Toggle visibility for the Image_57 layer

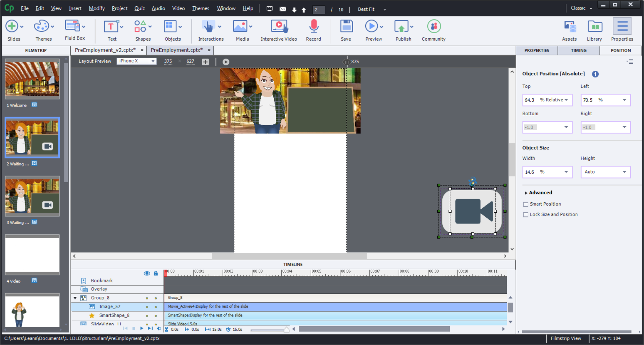click(147, 306)
